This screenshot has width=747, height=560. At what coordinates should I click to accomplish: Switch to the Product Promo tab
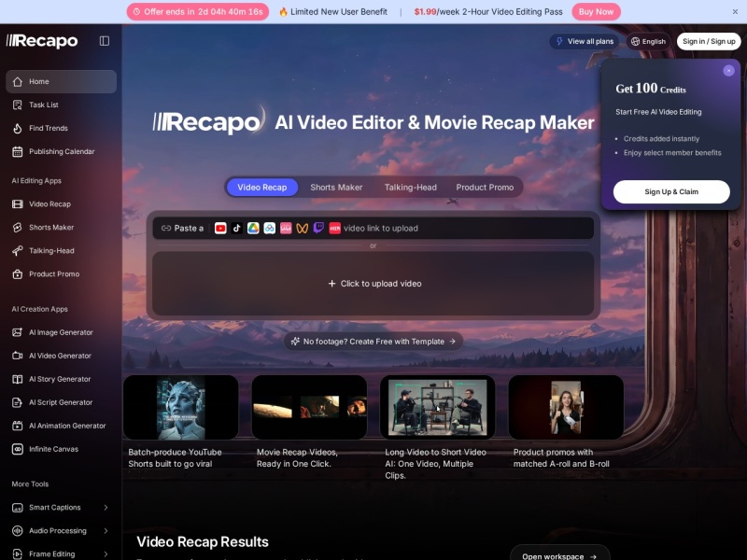(x=485, y=188)
